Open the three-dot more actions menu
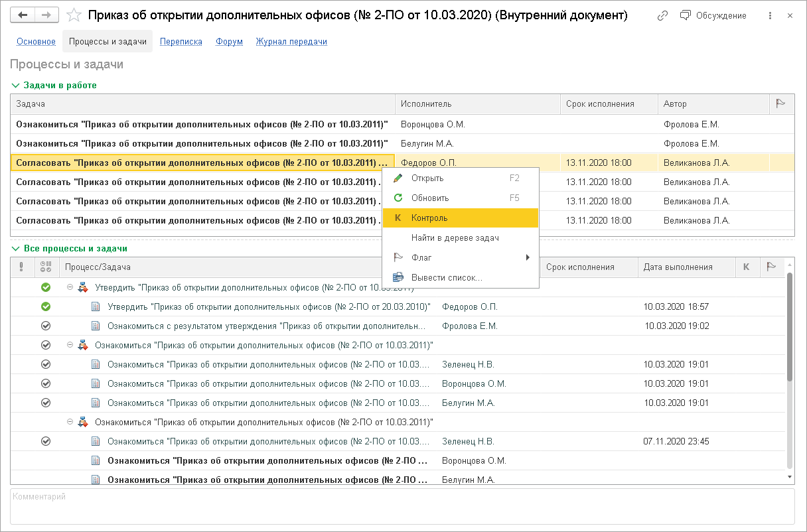 tap(769, 15)
